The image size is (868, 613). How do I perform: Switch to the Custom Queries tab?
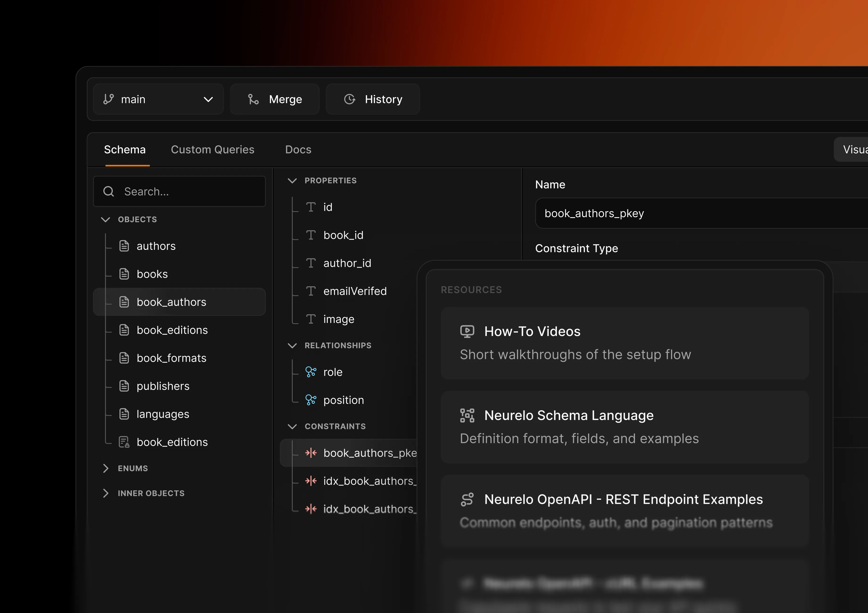click(x=213, y=149)
